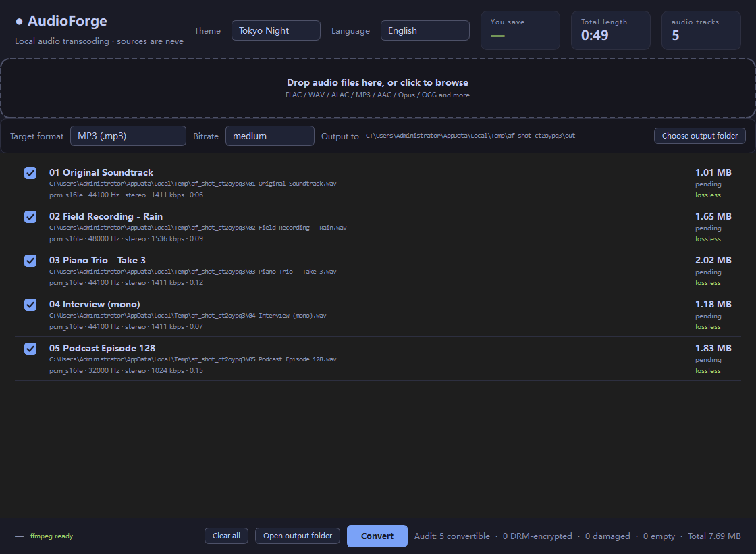Click the Local audio transcoding tagline

pos(99,41)
